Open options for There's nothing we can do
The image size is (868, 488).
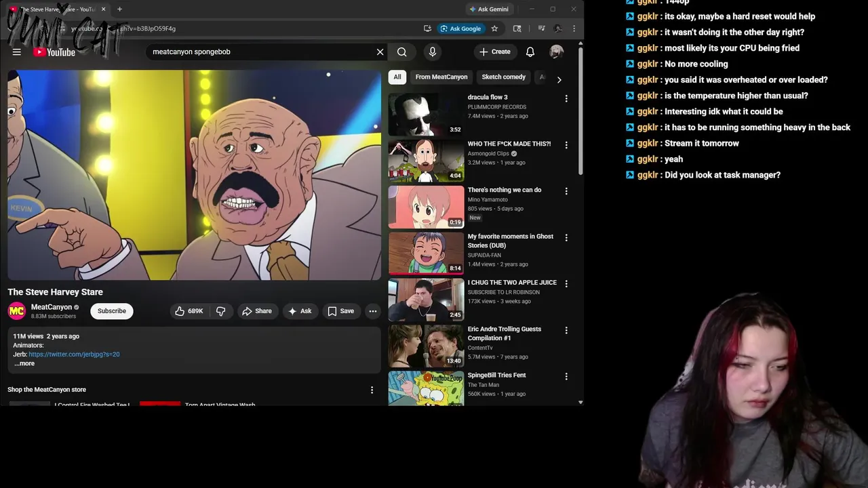pos(566,191)
